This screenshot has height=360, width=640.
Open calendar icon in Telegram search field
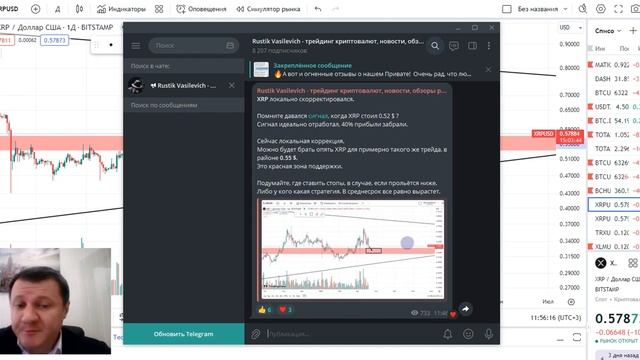coord(230,45)
